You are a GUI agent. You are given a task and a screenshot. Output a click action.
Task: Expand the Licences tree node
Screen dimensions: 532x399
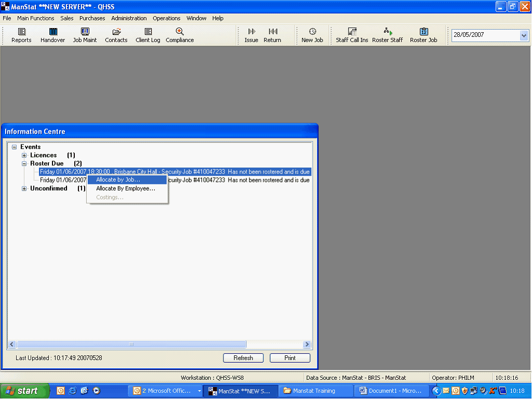click(x=24, y=155)
